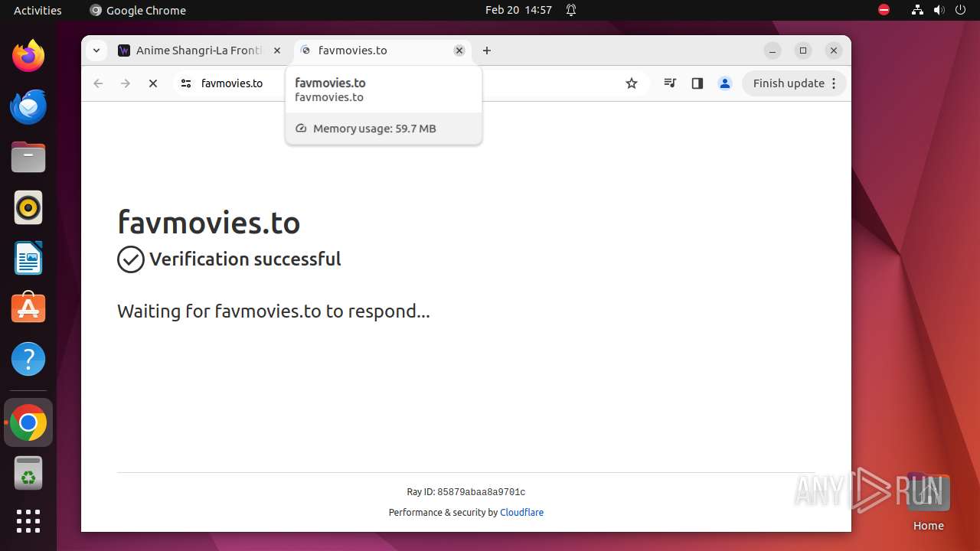Screen dimensions: 980x551
Task: Open Firefox from the dock
Action: pyautogui.click(x=28, y=56)
